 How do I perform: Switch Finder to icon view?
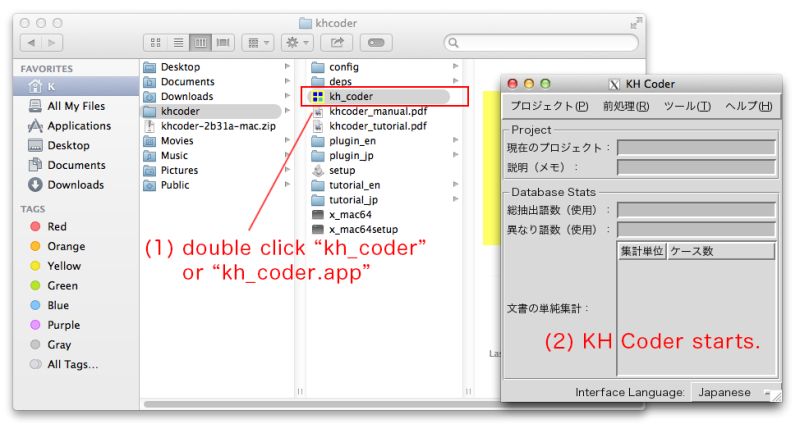[x=156, y=42]
